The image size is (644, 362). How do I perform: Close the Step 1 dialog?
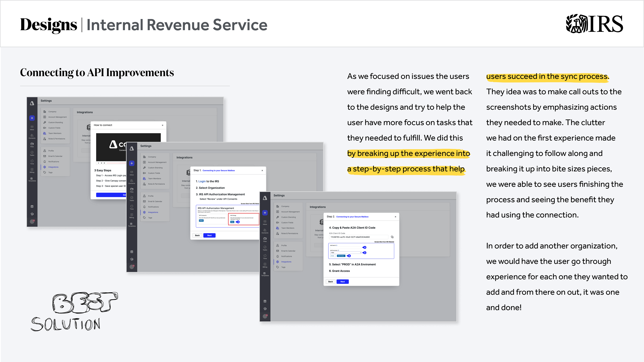click(262, 171)
